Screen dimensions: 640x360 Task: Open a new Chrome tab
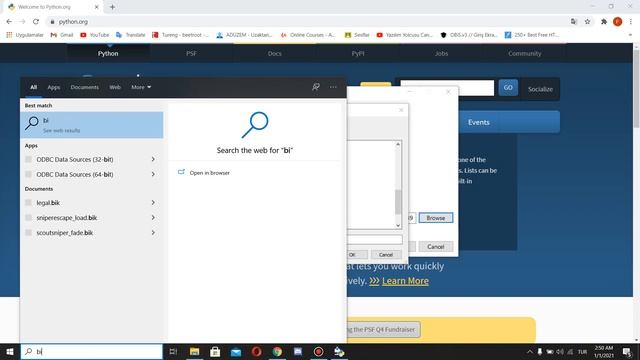[112, 7]
